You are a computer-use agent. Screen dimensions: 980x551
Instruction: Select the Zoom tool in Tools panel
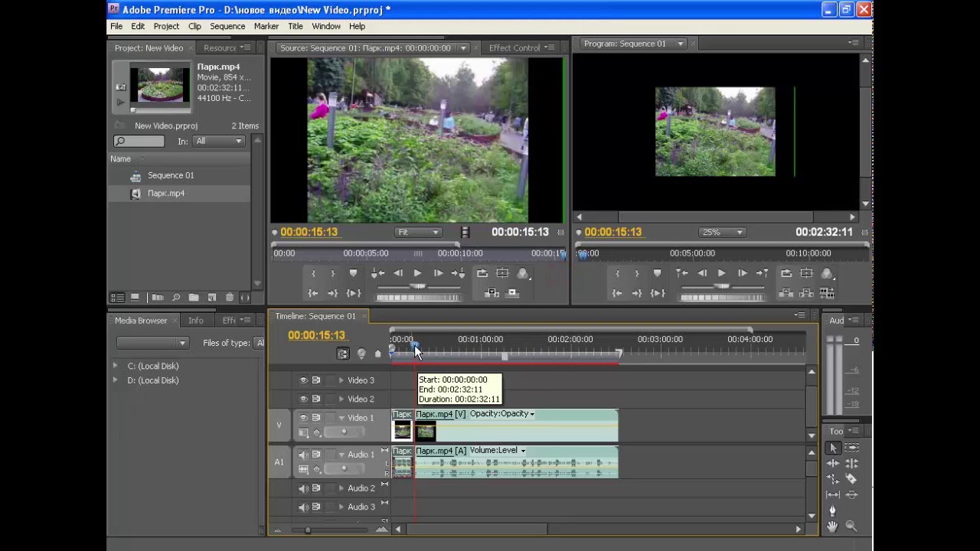pos(851,527)
